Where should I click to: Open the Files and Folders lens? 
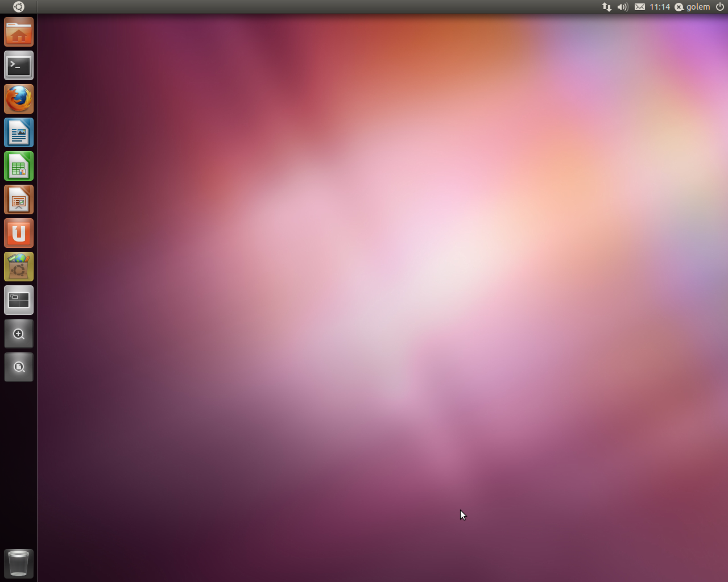[x=19, y=367]
